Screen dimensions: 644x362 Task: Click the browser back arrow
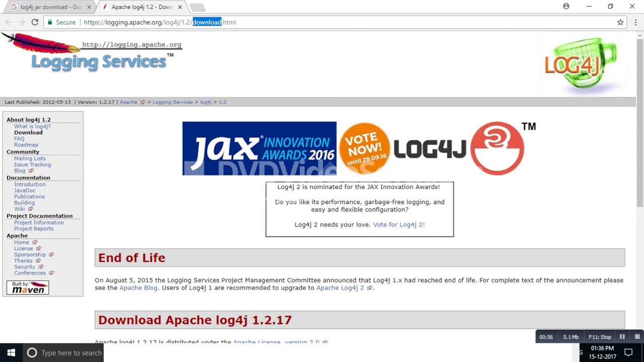point(9,22)
